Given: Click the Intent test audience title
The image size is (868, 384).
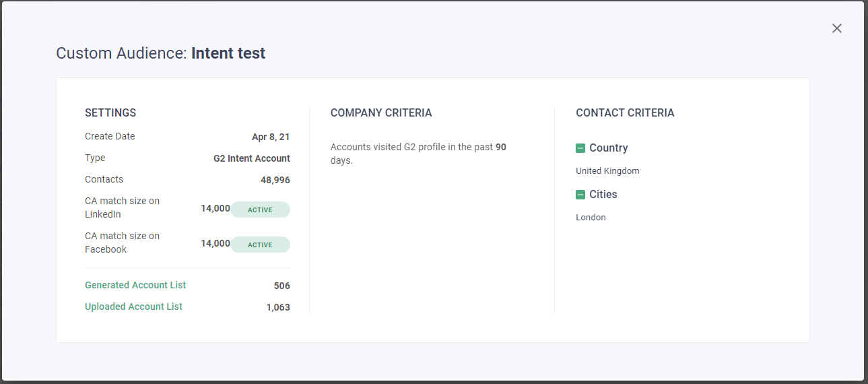Looking at the screenshot, I should pos(228,53).
